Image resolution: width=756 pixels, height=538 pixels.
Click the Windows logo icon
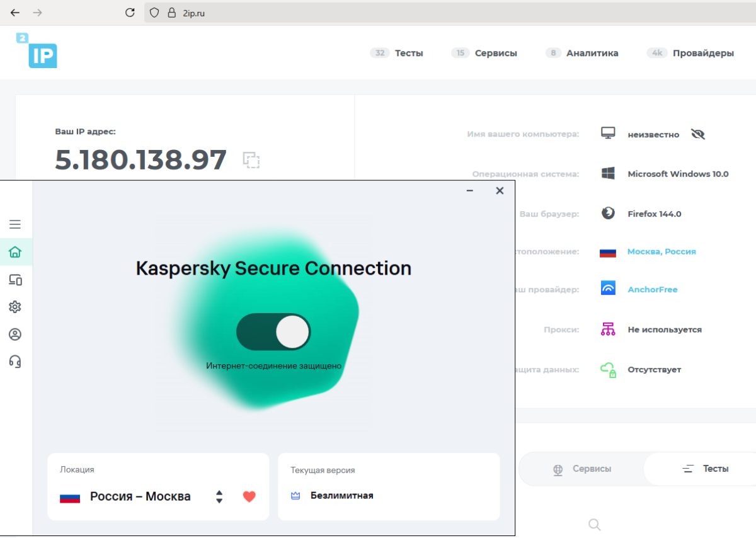click(x=608, y=174)
